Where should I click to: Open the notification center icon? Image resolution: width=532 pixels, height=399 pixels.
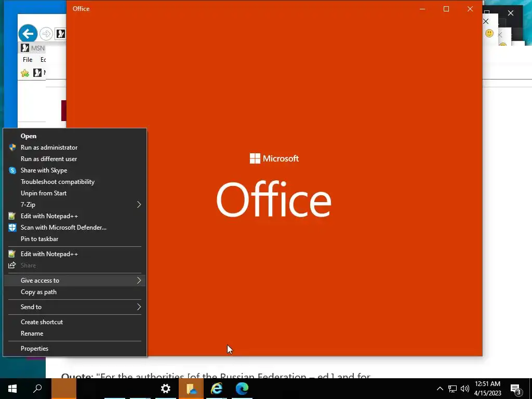pos(516,389)
